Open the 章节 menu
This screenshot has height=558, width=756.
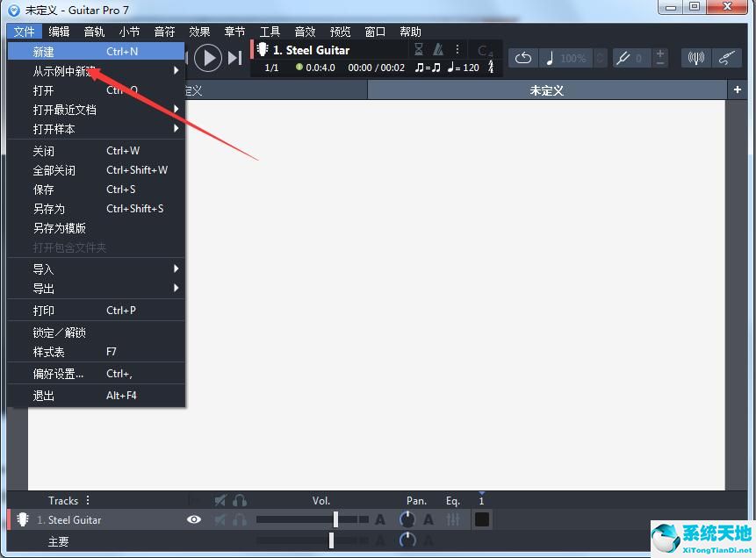(x=234, y=32)
